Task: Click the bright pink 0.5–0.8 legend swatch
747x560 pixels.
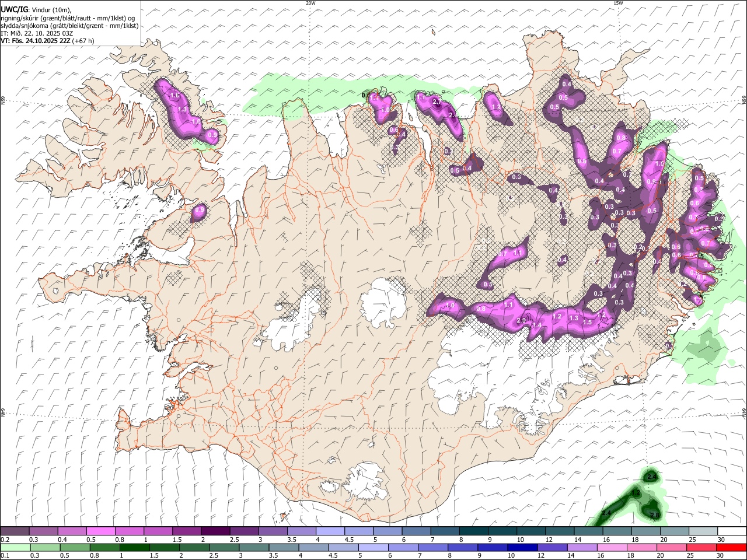Action: click(101, 531)
